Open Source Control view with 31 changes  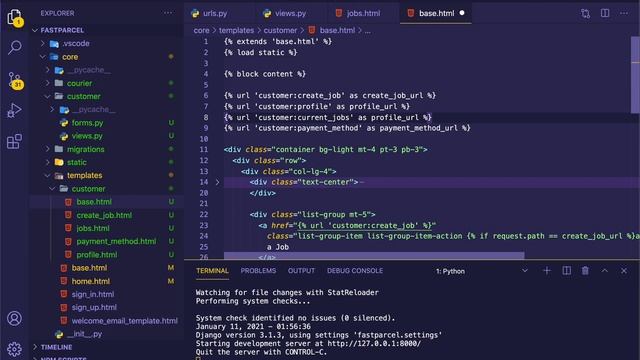coord(15,80)
